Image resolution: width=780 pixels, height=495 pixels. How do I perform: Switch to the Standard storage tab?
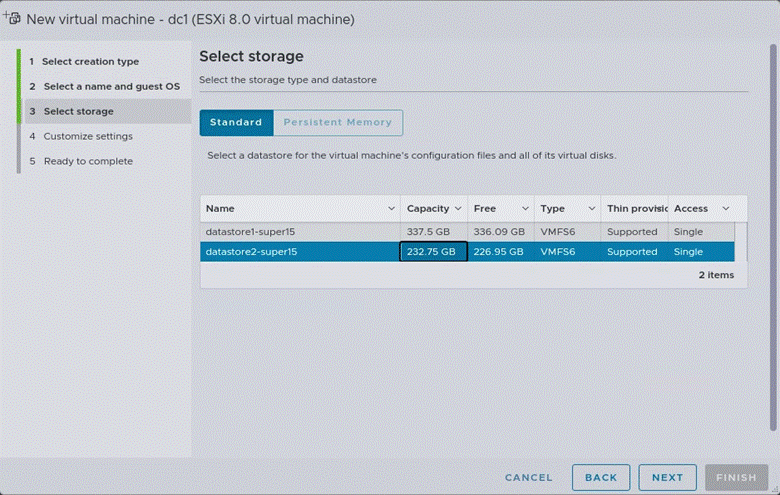pos(236,122)
